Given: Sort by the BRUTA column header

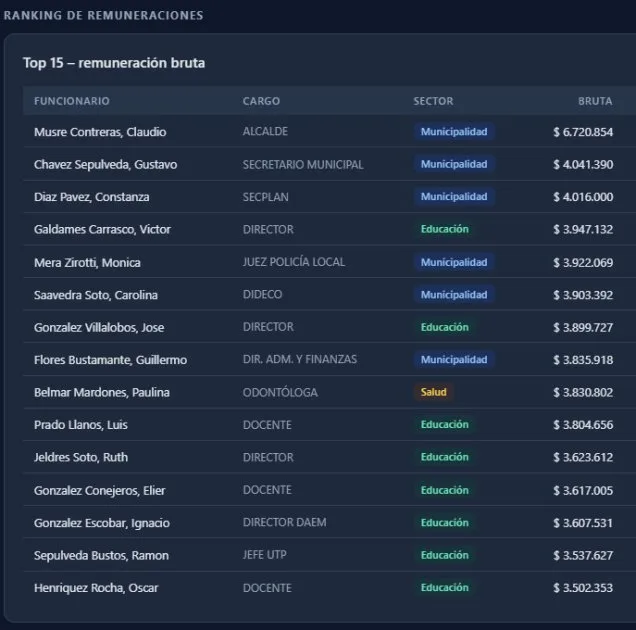Looking at the screenshot, I should pyautogui.click(x=595, y=101).
